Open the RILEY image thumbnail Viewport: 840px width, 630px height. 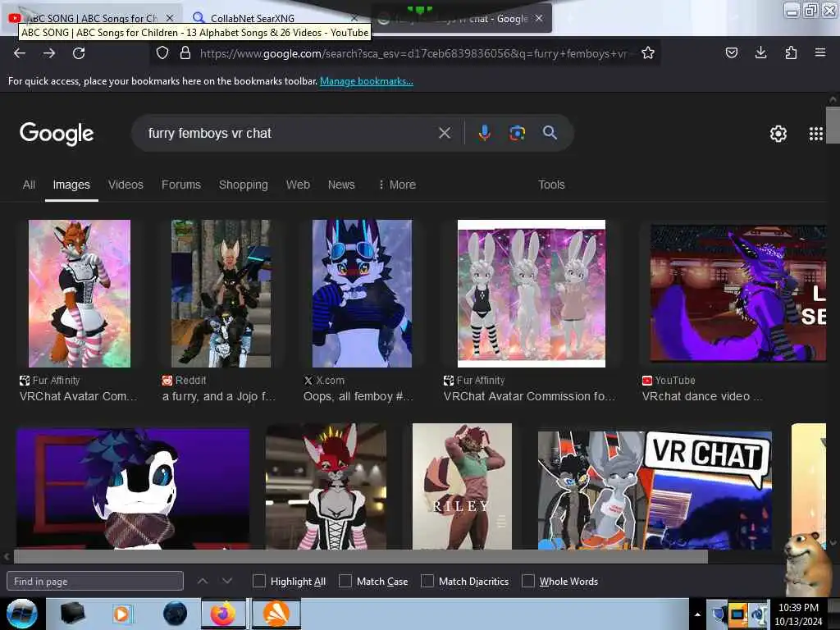462,486
